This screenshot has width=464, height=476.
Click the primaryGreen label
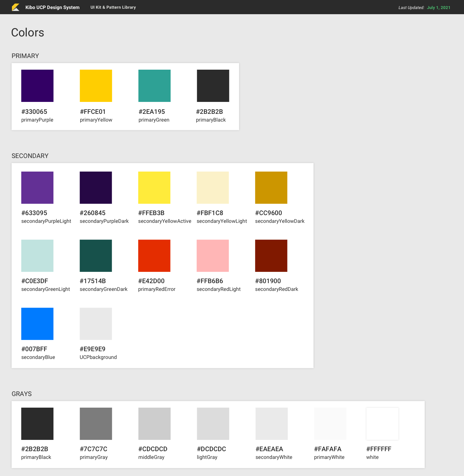pyautogui.click(x=154, y=120)
